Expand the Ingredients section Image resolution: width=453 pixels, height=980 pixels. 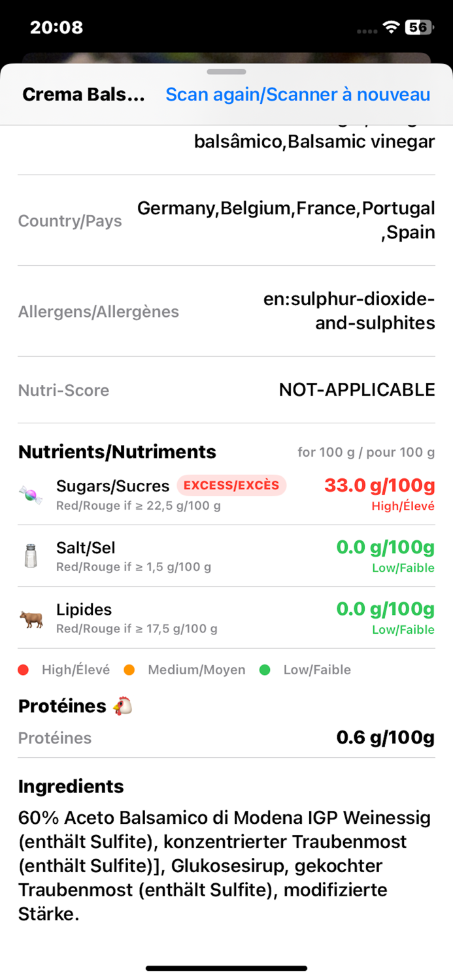click(x=71, y=787)
